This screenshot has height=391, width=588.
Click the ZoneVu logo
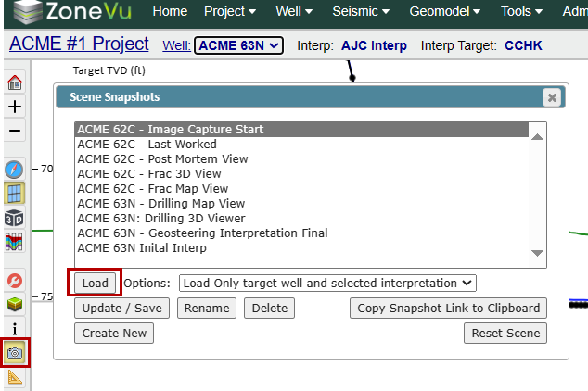tap(72, 12)
